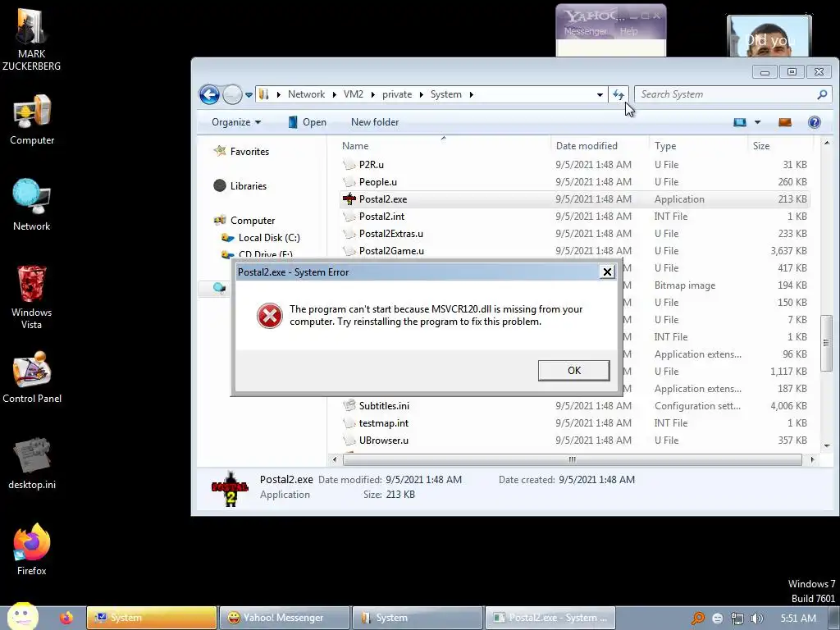
Task: Open the Network desktop icon
Action: pyautogui.click(x=32, y=206)
